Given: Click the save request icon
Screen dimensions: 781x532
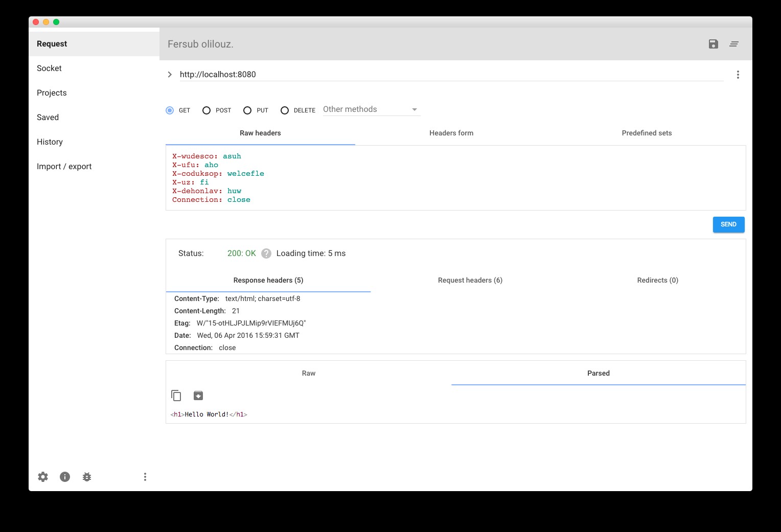Looking at the screenshot, I should coord(714,44).
